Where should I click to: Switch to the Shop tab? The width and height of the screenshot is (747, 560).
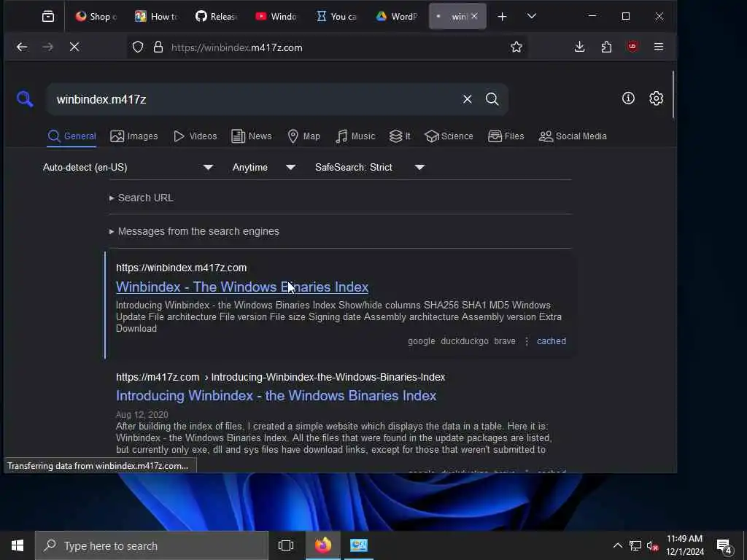tap(96, 17)
